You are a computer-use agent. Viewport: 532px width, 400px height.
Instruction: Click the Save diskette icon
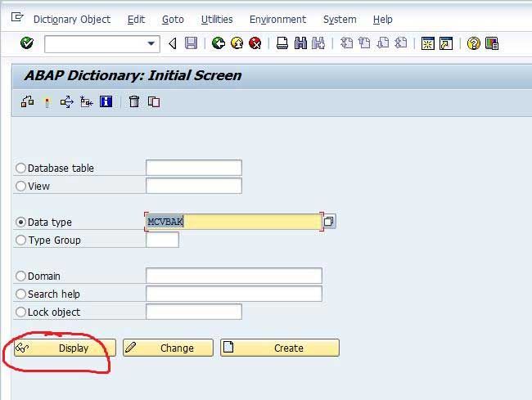[191, 43]
